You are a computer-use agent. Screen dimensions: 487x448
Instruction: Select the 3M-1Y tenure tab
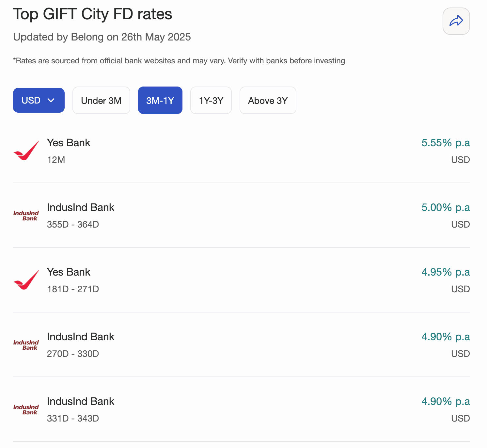[160, 100]
